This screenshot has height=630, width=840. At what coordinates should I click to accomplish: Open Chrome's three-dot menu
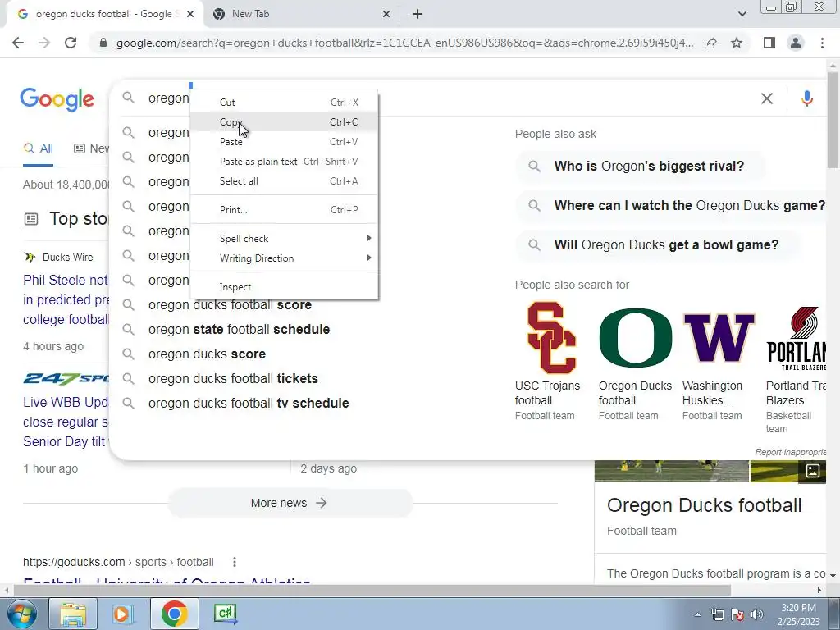tap(822, 43)
